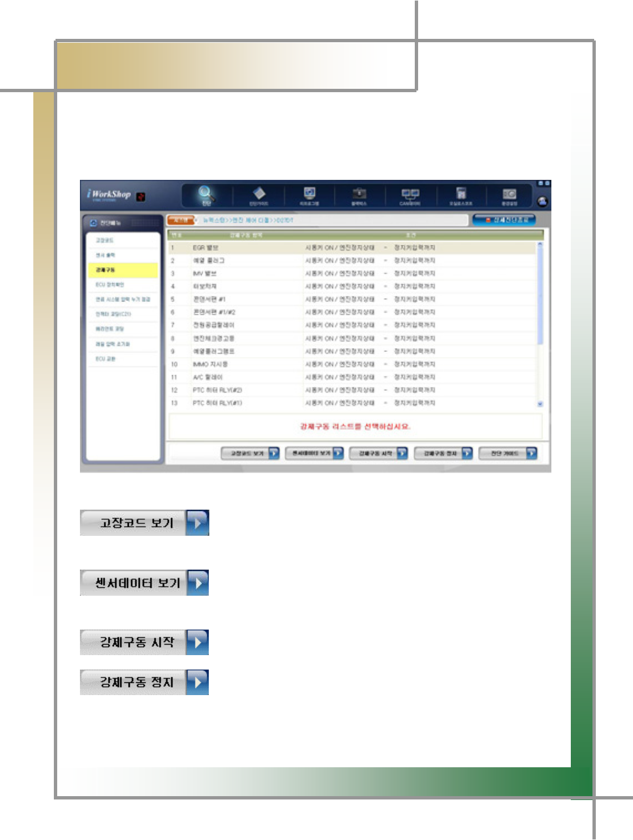Image resolution: width=633 pixels, height=840 pixels.
Task: Select highlighted 강제구동 item in left menu
Action: coord(123,270)
